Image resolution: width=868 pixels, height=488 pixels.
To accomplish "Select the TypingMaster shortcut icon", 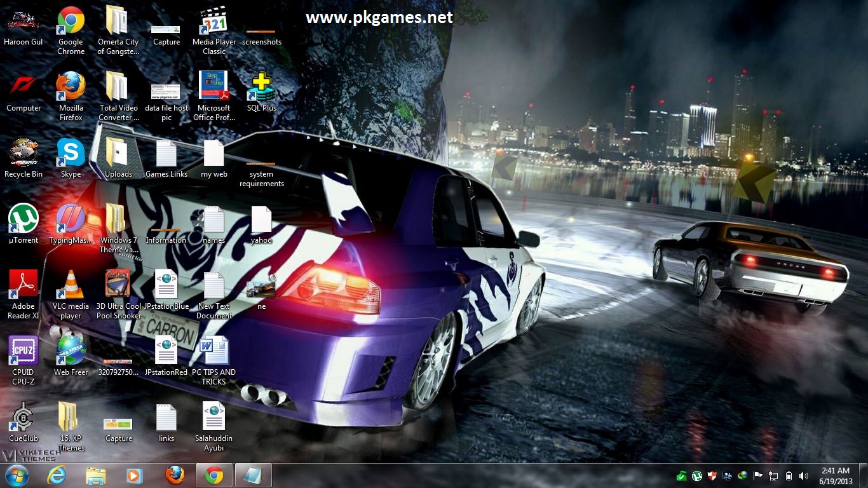I will pyautogui.click(x=71, y=224).
